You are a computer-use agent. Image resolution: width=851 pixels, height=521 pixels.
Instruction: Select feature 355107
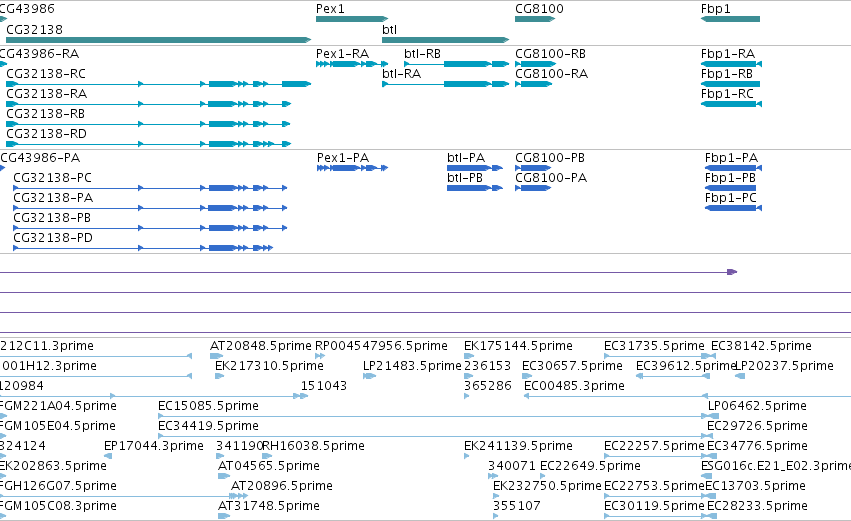pyautogui.click(x=517, y=506)
